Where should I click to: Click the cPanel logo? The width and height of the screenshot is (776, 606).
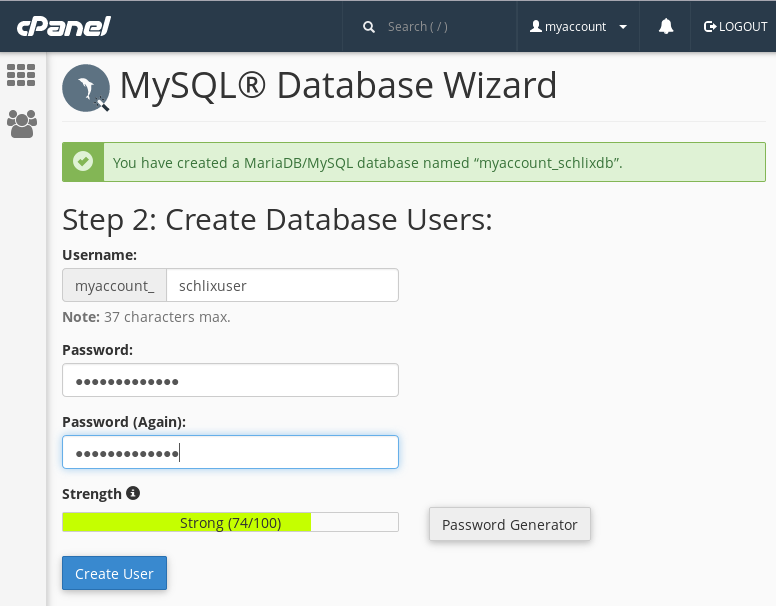(x=63, y=26)
